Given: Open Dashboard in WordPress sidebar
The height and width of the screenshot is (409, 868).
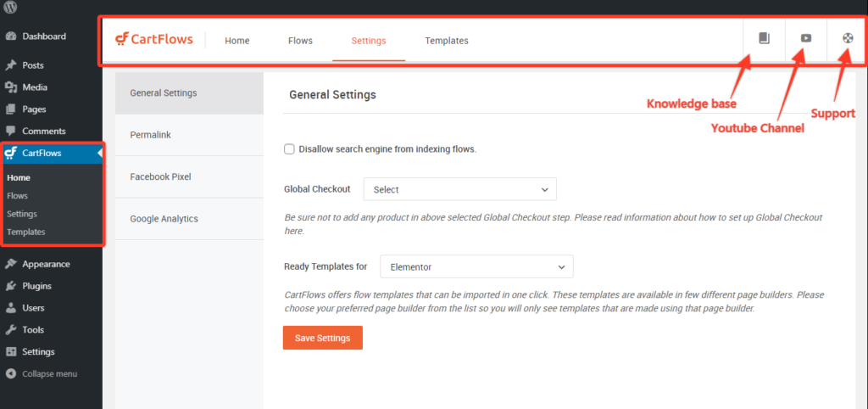Looking at the screenshot, I should (x=44, y=36).
